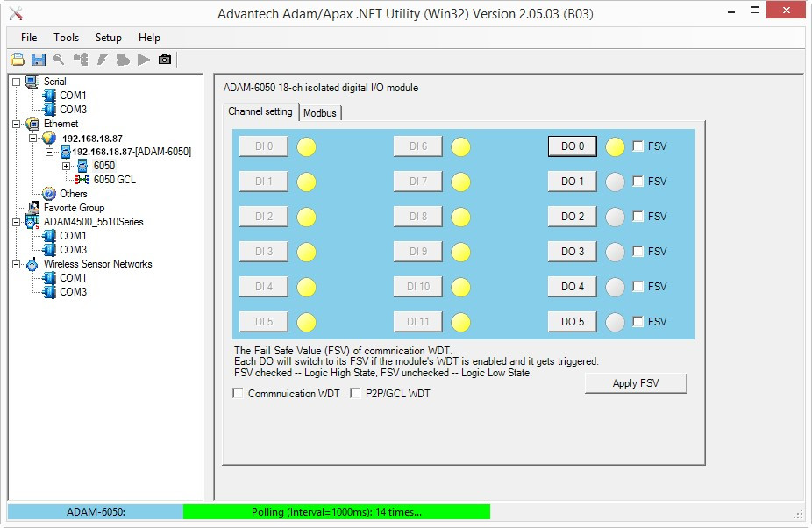Viewport: 812px width, 528px height.
Task: Click the utility app icon in title bar
Action: (x=16, y=13)
